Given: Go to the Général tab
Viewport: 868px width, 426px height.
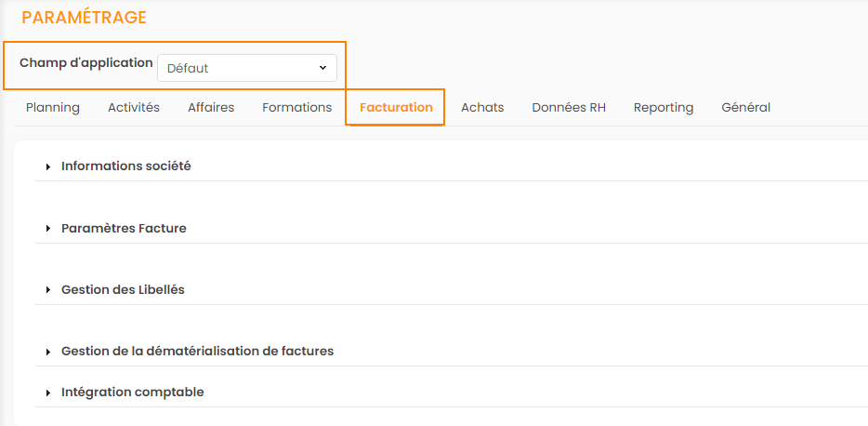Looking at the screenshot, I should [745, 107].
